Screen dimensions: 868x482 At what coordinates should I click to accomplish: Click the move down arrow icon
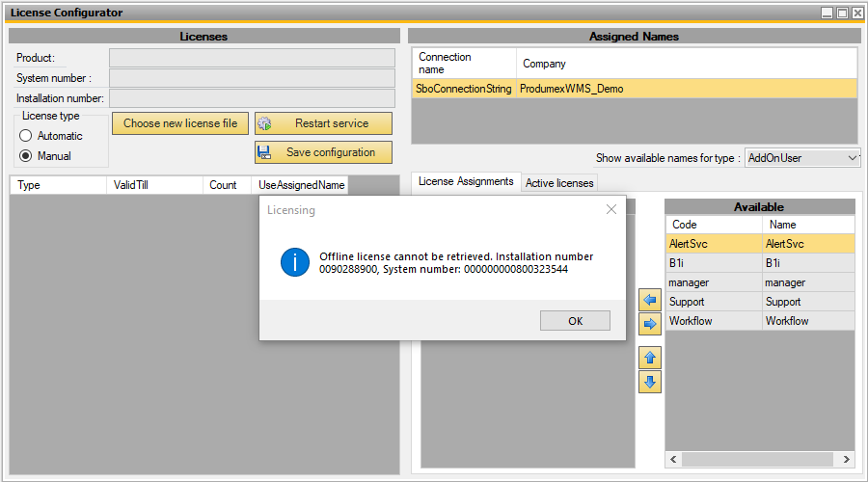tap(650, 382)
